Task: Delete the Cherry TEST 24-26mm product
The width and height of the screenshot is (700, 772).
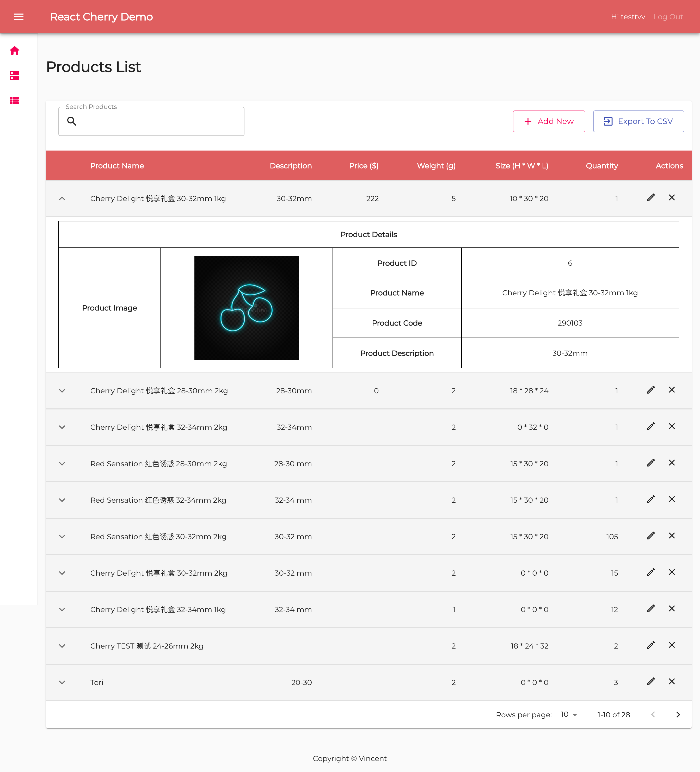Action: [x=672, y=645]
